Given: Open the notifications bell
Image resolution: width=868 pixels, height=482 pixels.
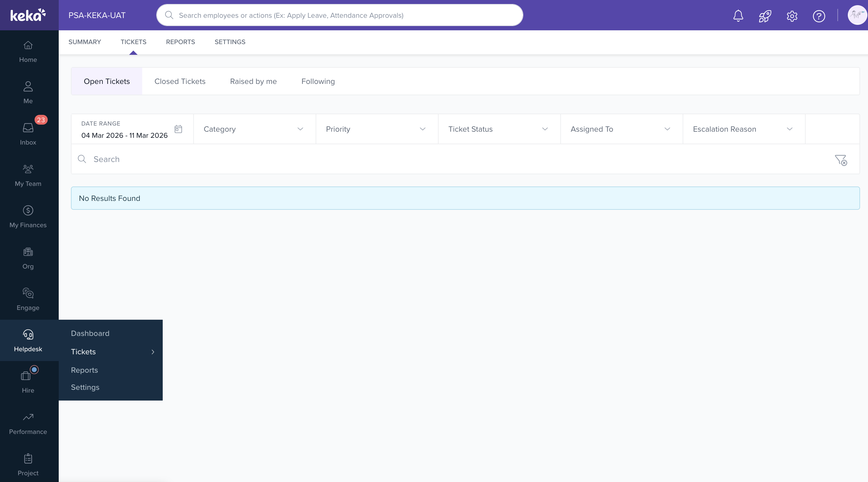Looking at the screenshot, I should click(x=738, y=16).
